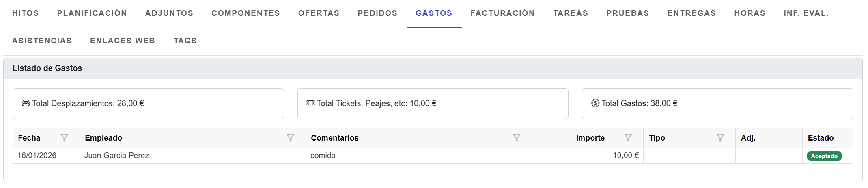The width and height of the screenshot is (868, 188).
Task: Switch to the Hitos tab
Action: point(26,13)
